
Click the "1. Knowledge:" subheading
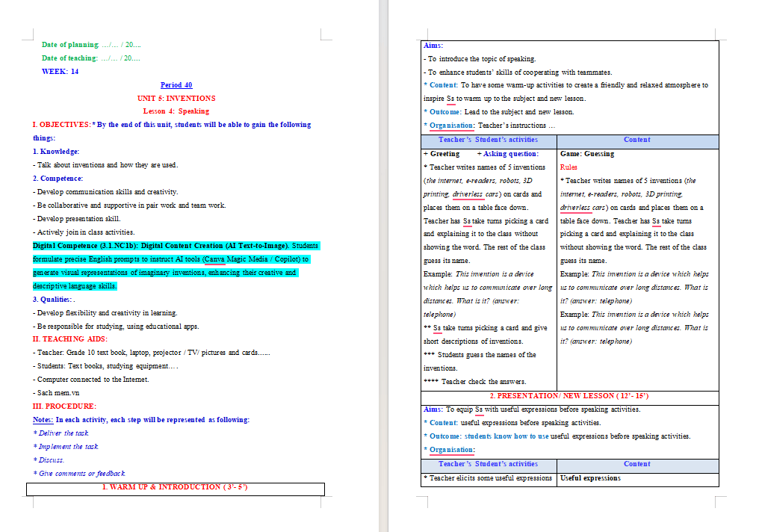click(56, 152)
